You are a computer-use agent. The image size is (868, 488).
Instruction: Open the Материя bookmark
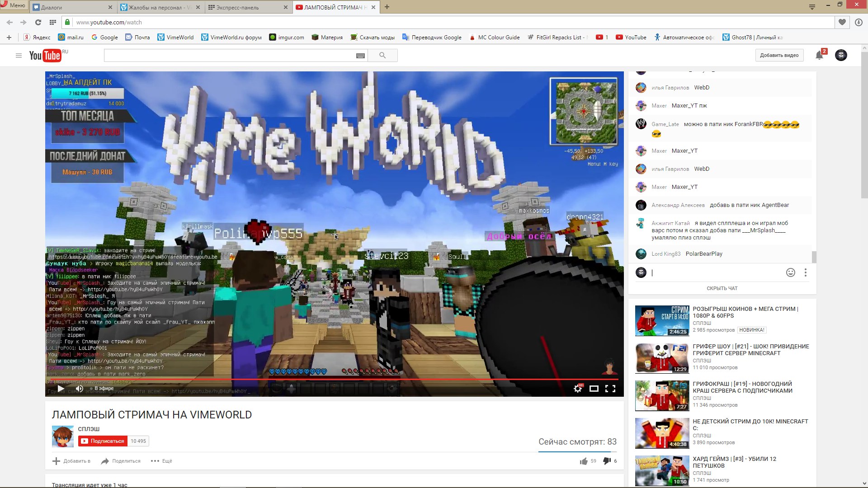(327, 38)
